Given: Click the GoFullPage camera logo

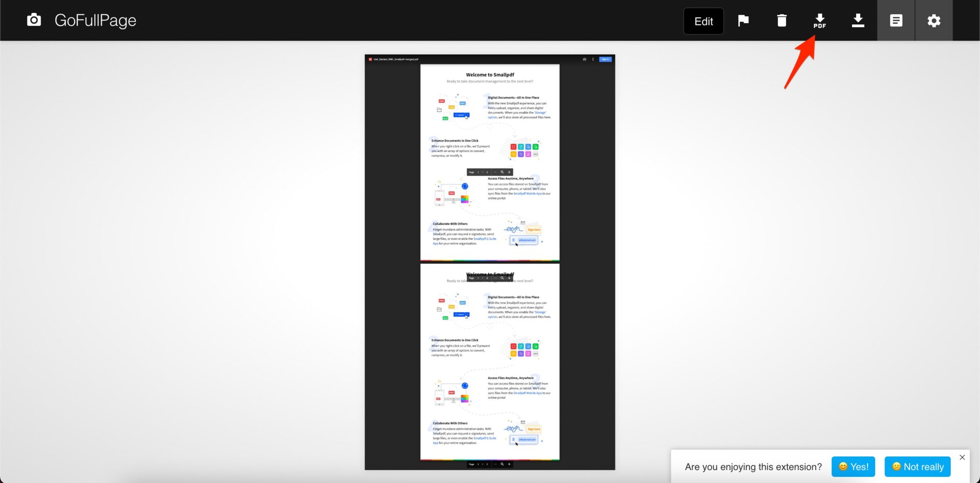Looking at the screenshot, I should (33, 20).
